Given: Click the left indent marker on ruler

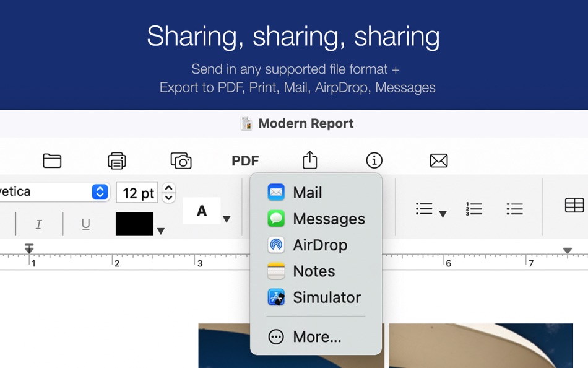Looking at the screenshot, I should (x=29, y=248).
